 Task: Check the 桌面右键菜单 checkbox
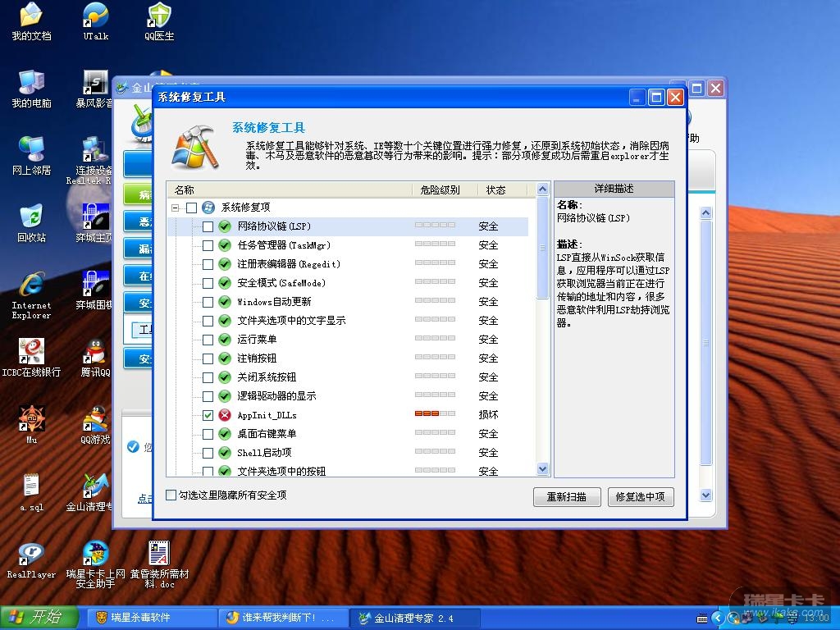[208, 434]
